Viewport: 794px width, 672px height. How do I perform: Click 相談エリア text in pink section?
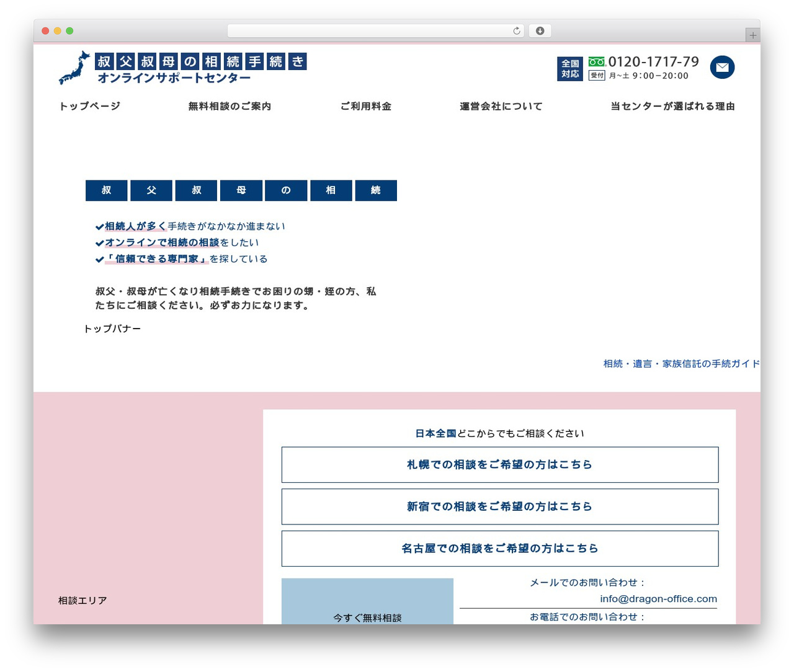pyautogui.click(x=83, y=601)
